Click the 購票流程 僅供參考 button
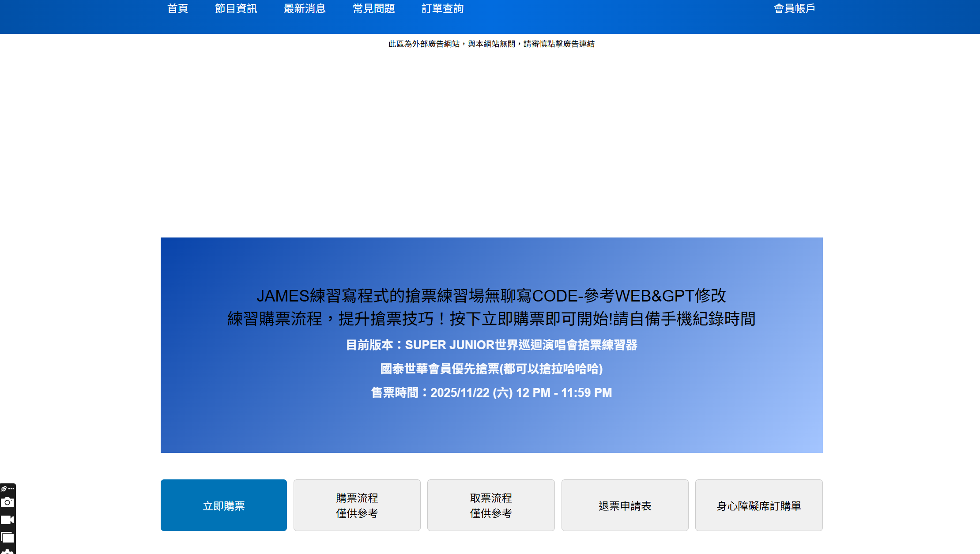 point(357,505)
